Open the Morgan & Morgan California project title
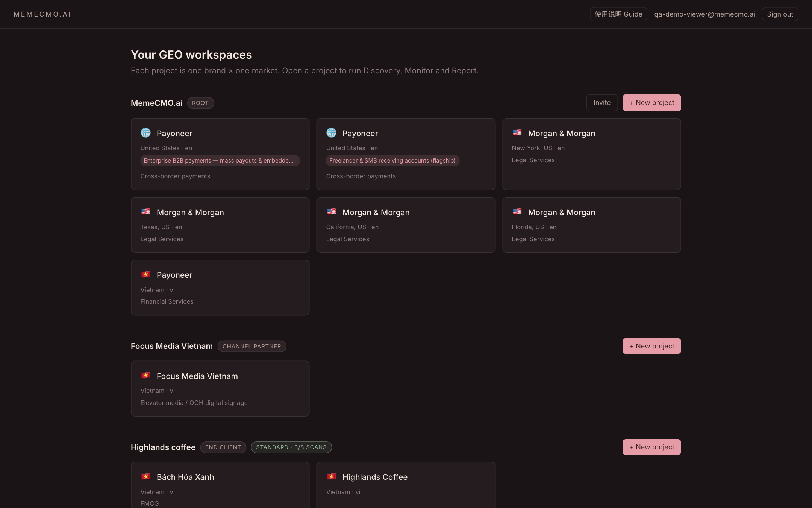Viewport: 812px width, 508px height. 376,213
